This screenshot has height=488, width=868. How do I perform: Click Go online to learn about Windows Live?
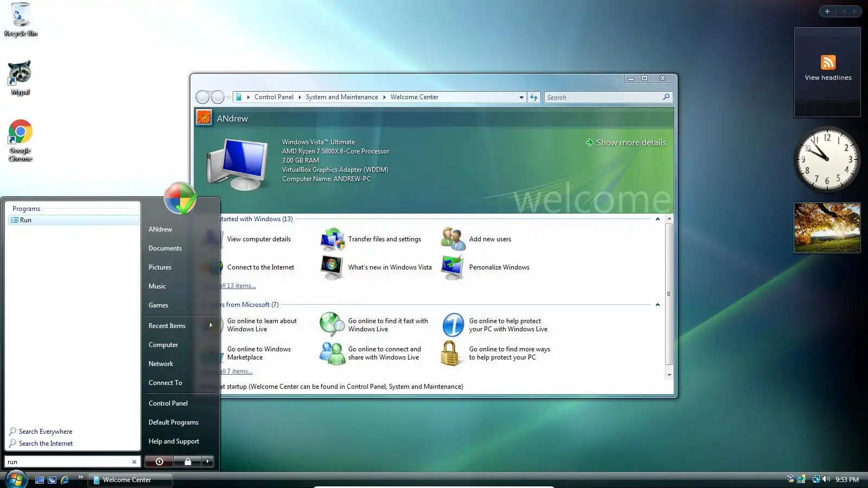click(x=262, y=325)
